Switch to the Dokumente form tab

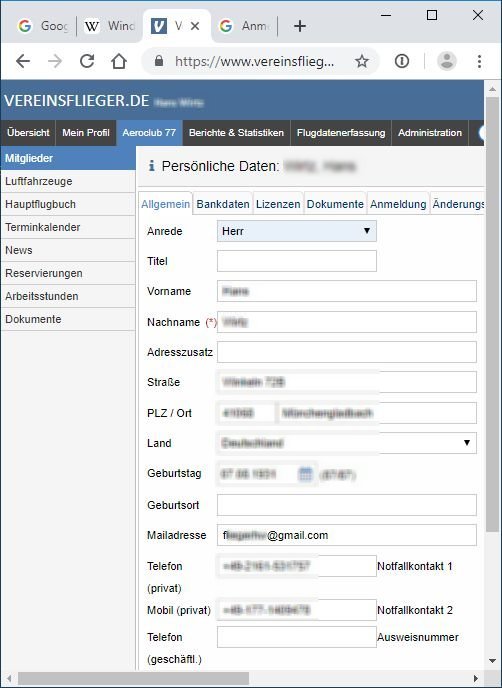click(x=335, y=204)
